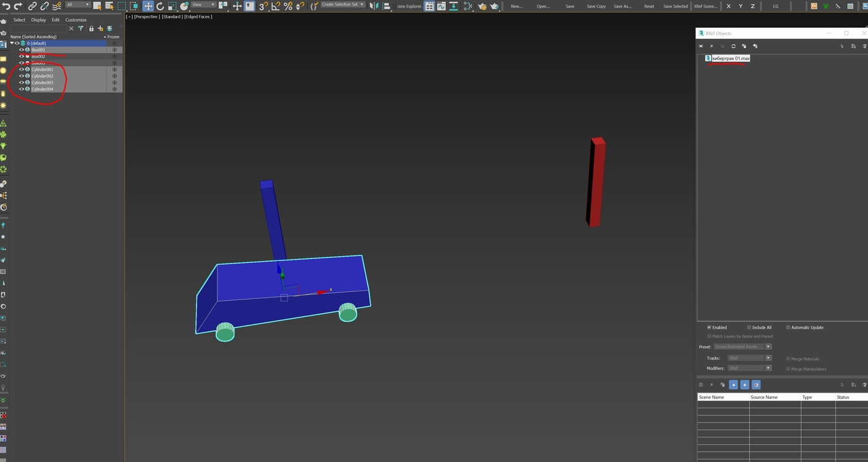Screen dimensions: 868x462
Task: Activate Select and Move tool
Action: [x=148, y=6]
